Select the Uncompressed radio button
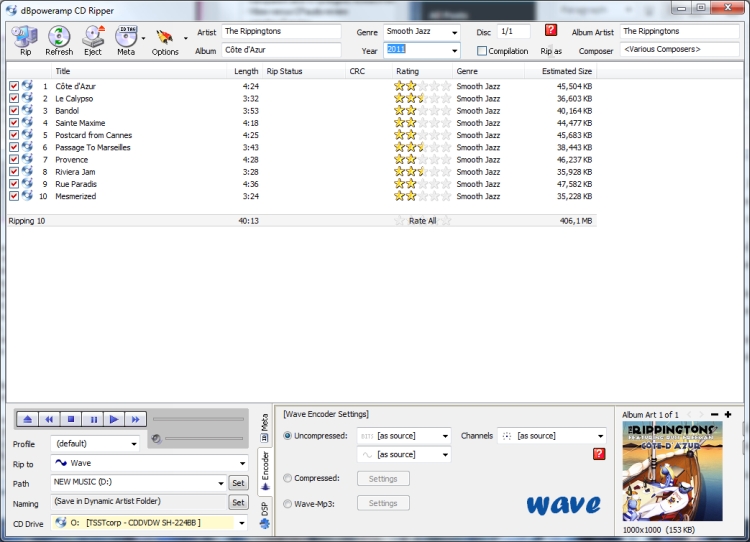 pos(287,436)
